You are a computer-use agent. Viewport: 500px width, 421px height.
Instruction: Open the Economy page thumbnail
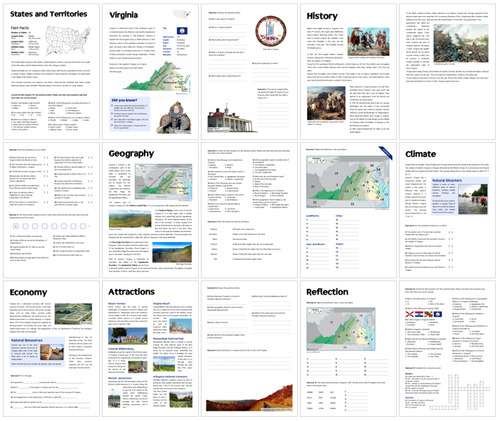(51, 348)
